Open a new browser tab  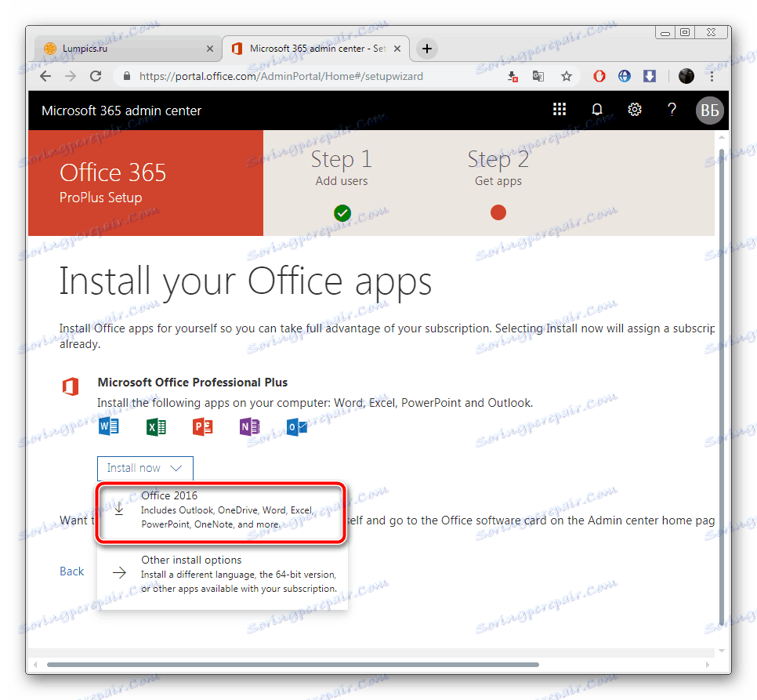[427, 49]
